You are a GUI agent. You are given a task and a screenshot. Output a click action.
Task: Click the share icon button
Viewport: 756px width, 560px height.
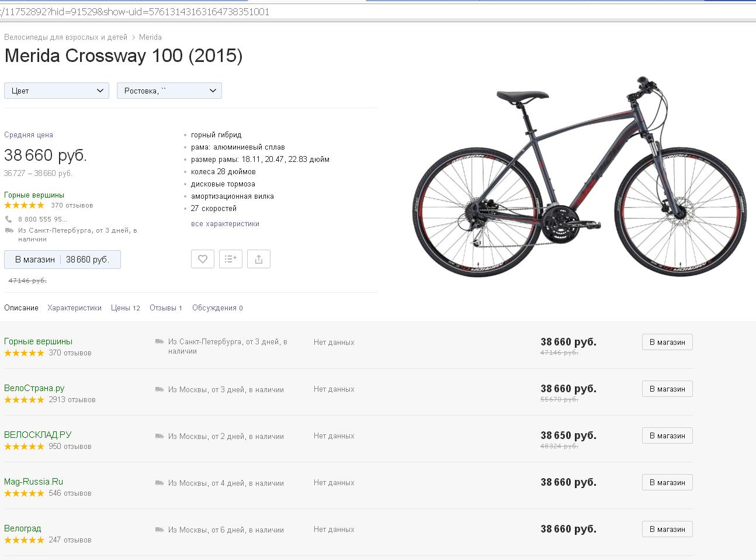(259, 259)
